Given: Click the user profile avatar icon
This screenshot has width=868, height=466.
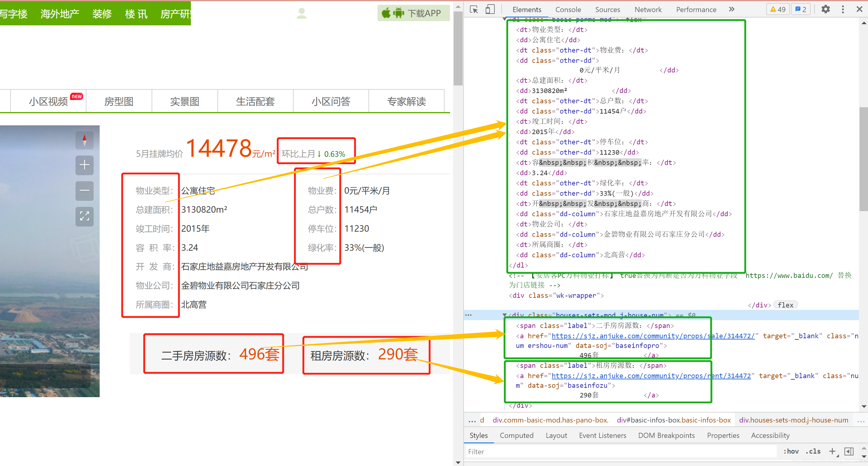Looking at the screenshot, I should [x=302, y=13].
